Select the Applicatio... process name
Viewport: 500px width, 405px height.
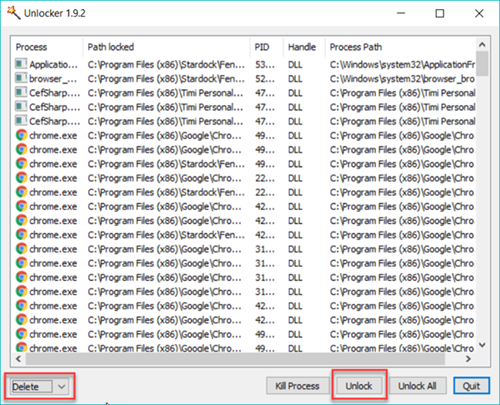tap(53, 64)
